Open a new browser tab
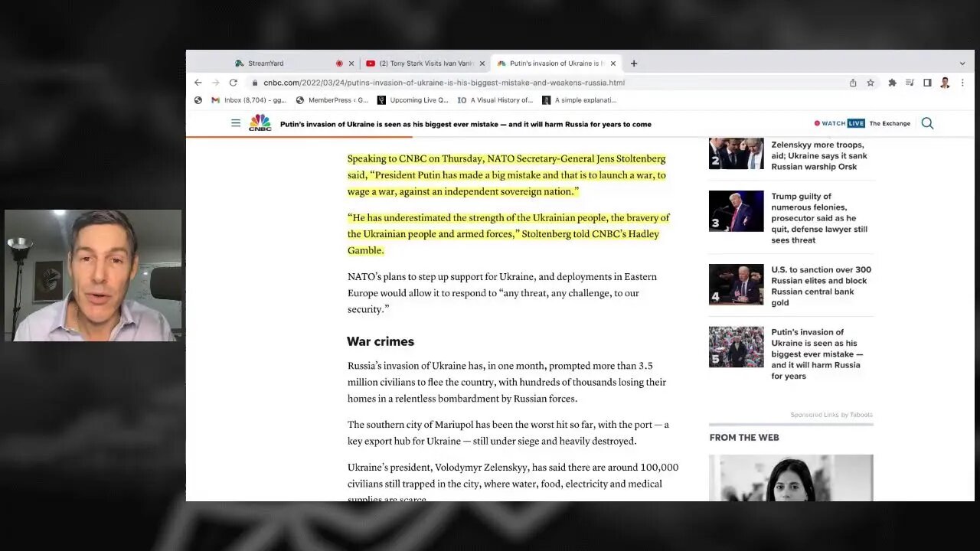 tap(633, 64)
